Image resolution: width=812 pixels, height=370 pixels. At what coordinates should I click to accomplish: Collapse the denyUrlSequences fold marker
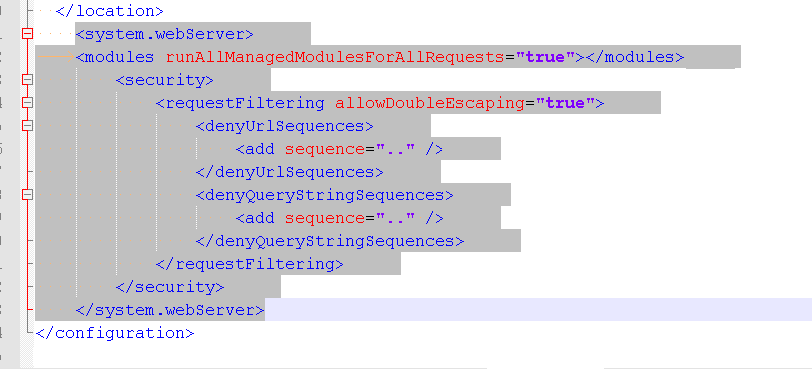click(x=27, y=125)
